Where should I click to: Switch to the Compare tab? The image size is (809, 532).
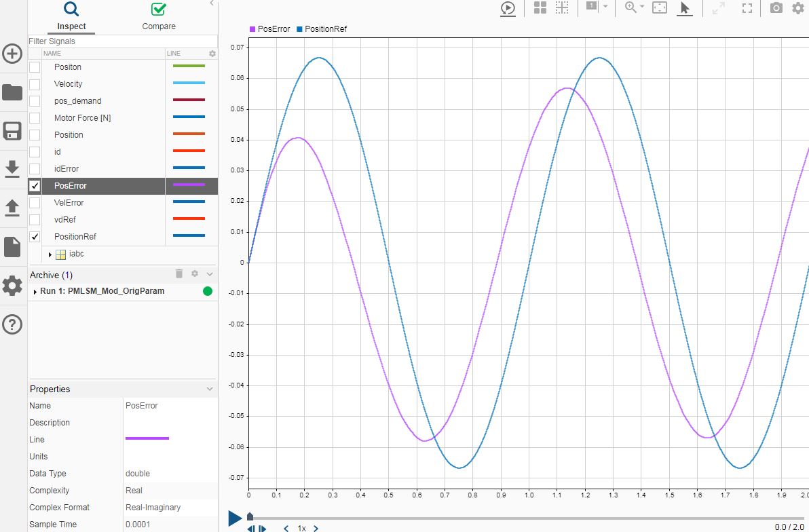click(x=158, y=16)
